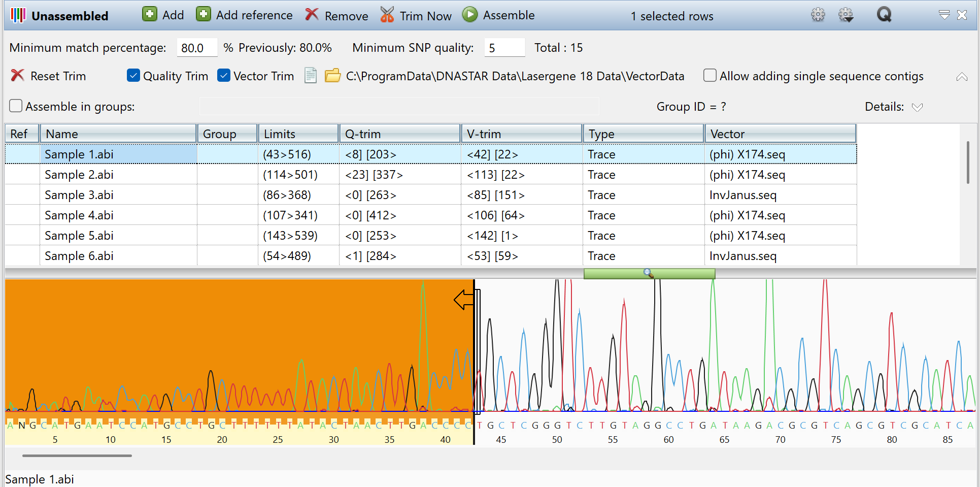The width and height of the screenshot is (980, 487).
Task: Click the first gear settings icon
Action: pos(818,15)
